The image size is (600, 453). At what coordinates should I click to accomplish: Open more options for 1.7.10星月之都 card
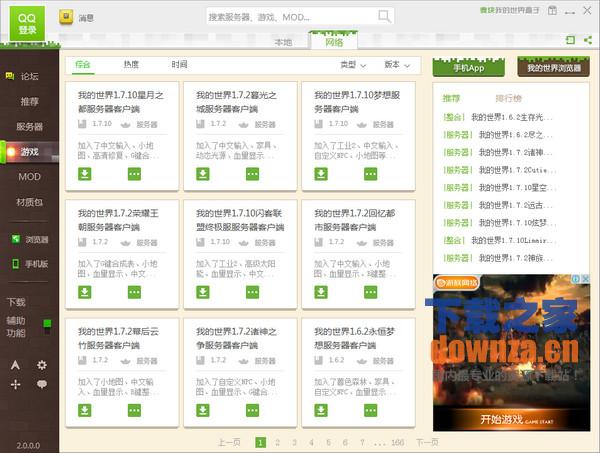134,174
